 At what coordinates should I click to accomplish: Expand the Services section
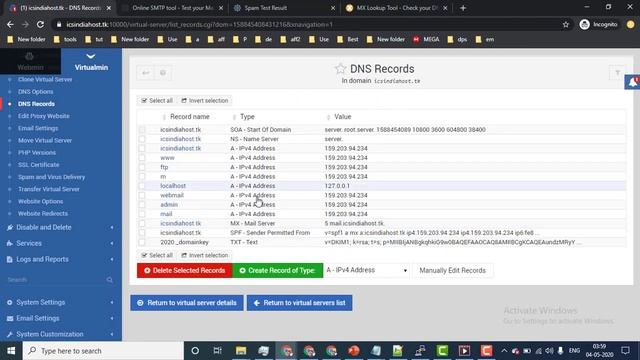click(x=61, y=243)
